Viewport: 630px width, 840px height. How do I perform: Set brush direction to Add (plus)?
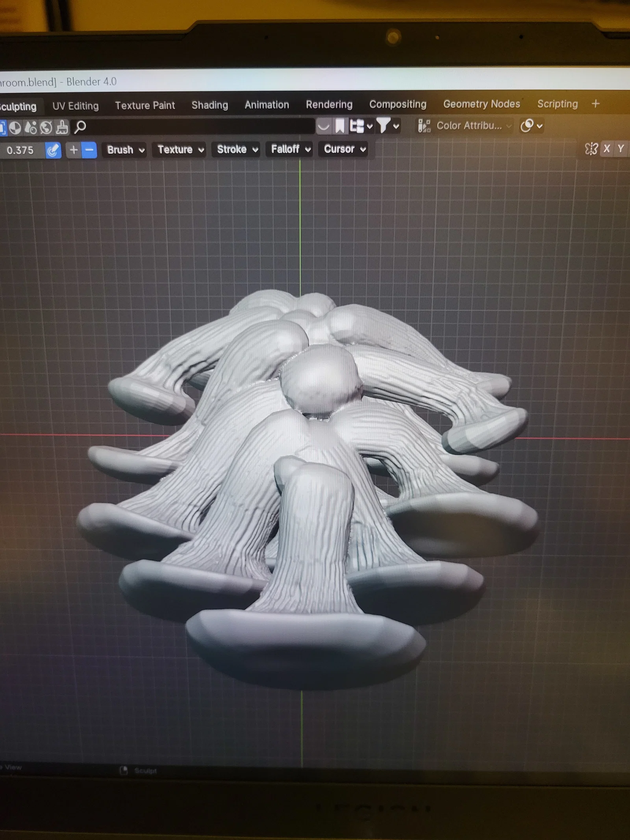tap(74, 150)
